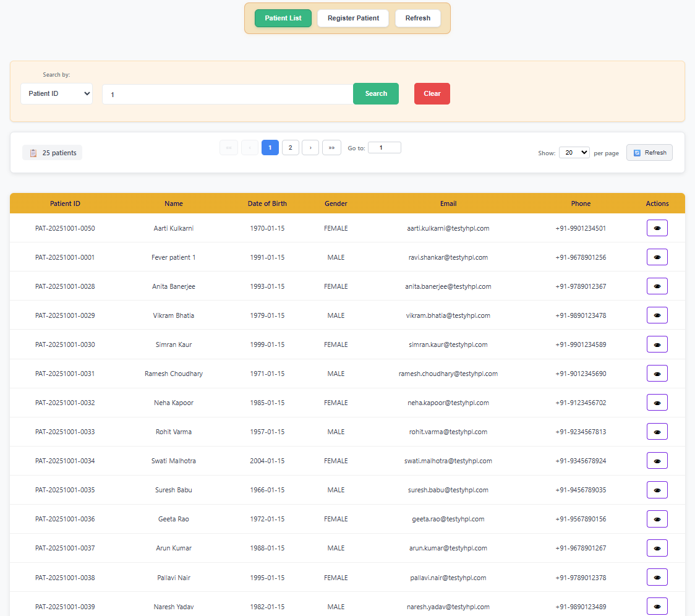Switch to the Patient List tab
This screenshot has width=695, height=616.
coord(283,18)
